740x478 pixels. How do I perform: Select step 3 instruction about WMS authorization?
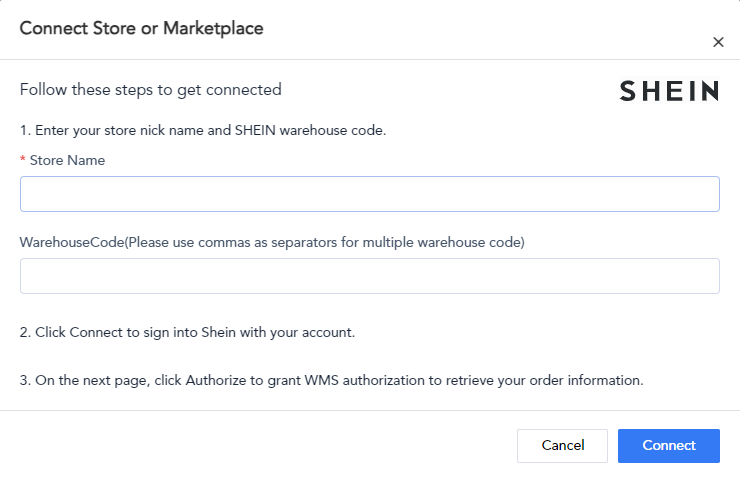[332, 380]
